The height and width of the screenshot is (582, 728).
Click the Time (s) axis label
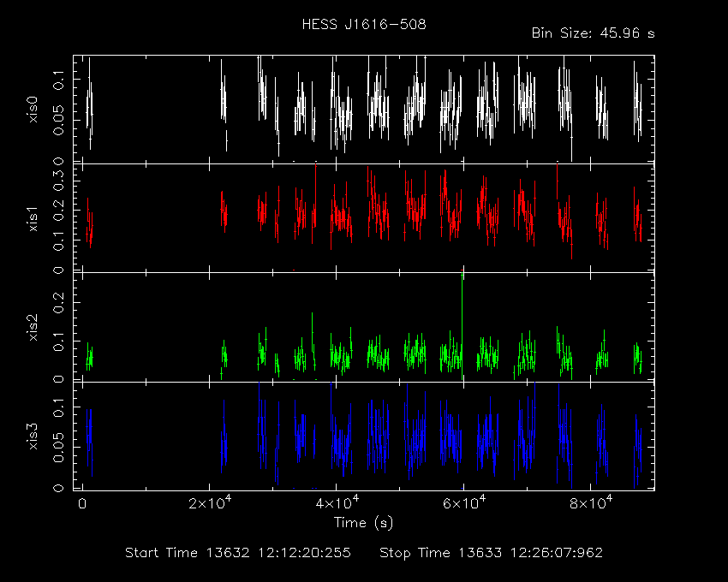point(363,523)
